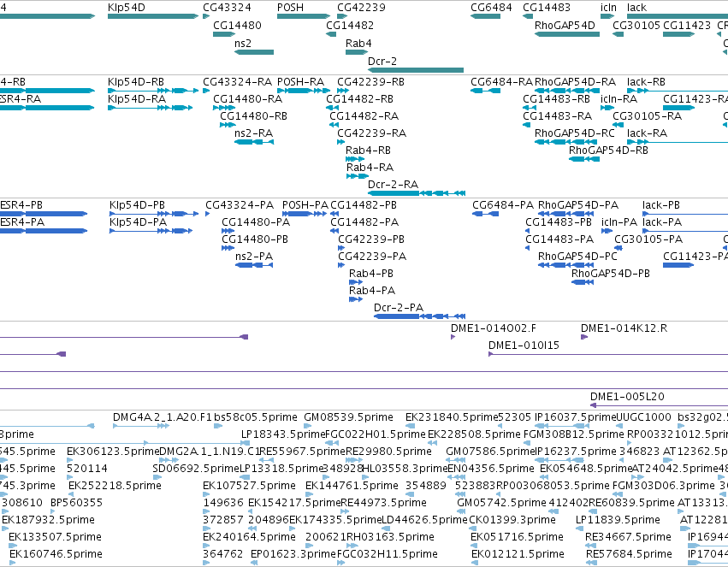The width and height of the screenshot is (728, 567).
Task: Click the RhoGAP54D-RA transcript label
Action: pyautogui.click(x=575, y=81)
